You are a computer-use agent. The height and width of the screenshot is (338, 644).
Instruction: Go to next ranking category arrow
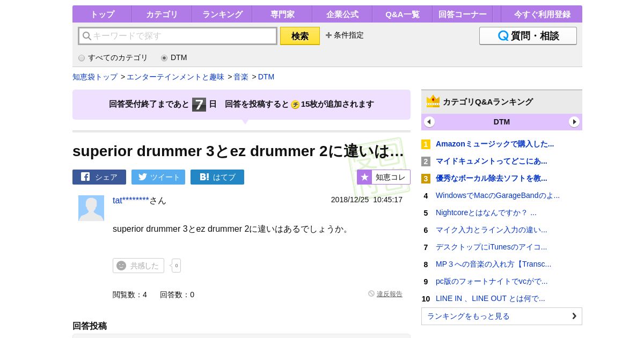(574, 122)
